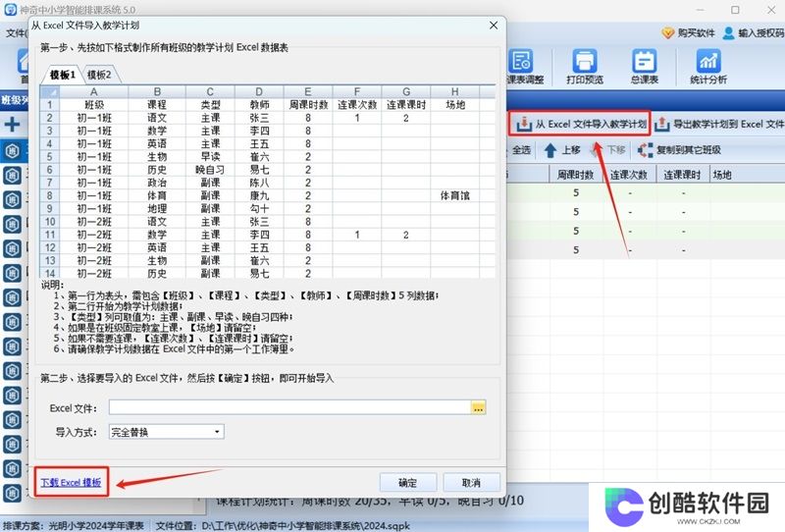Click the 连课课时 column header in the main window
785x532 pixels.
(x=682, y=175)
